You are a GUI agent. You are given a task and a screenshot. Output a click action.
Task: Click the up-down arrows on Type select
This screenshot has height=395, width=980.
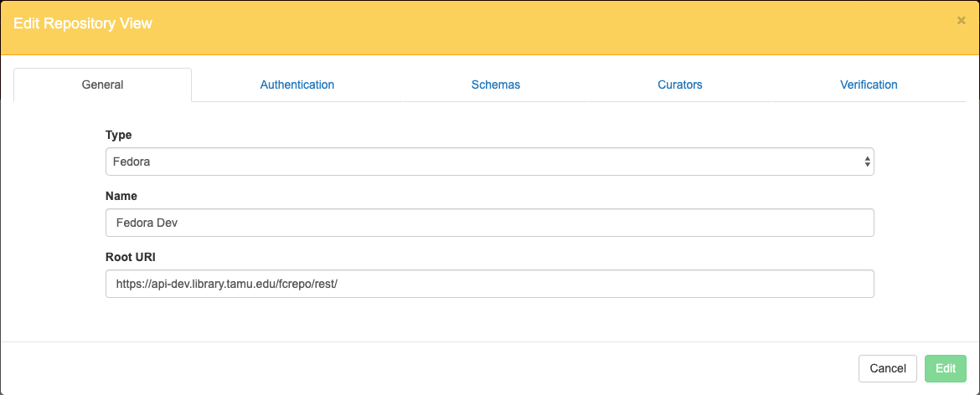click(867, 162)
